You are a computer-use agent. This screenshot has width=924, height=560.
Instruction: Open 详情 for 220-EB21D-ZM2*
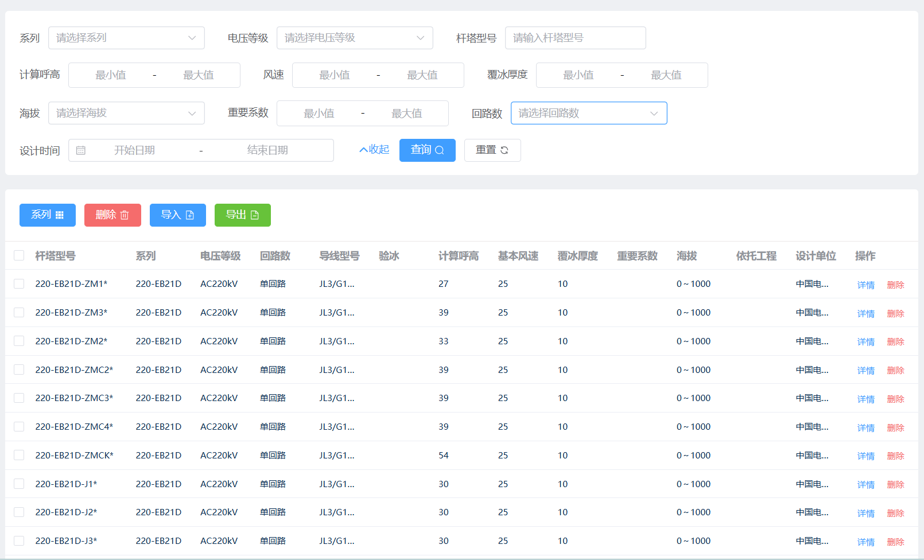[866, 342]
